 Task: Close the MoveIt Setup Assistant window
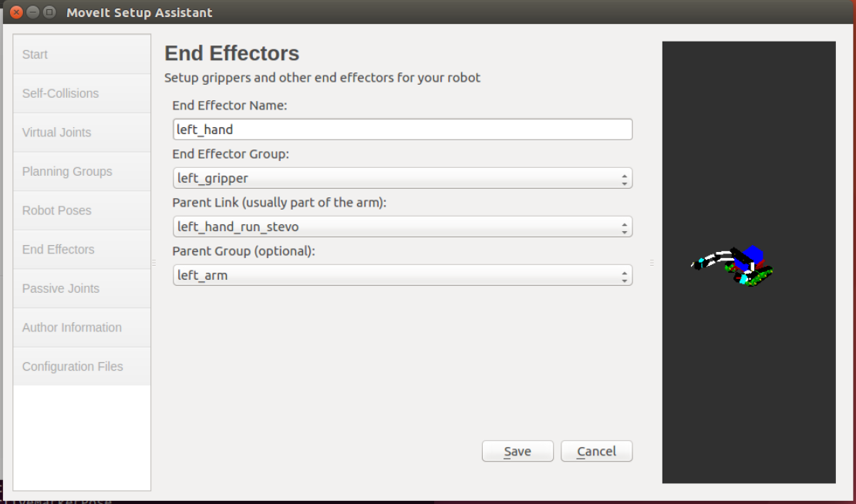[x=16, y=12]
